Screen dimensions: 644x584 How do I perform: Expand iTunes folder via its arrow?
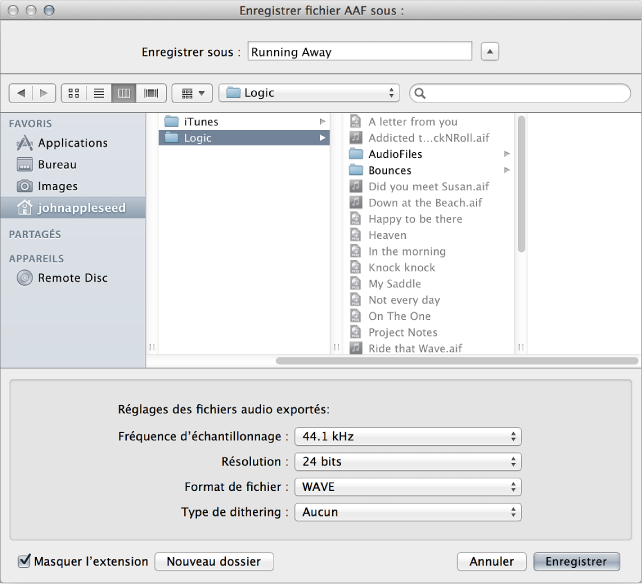(322, 122)
